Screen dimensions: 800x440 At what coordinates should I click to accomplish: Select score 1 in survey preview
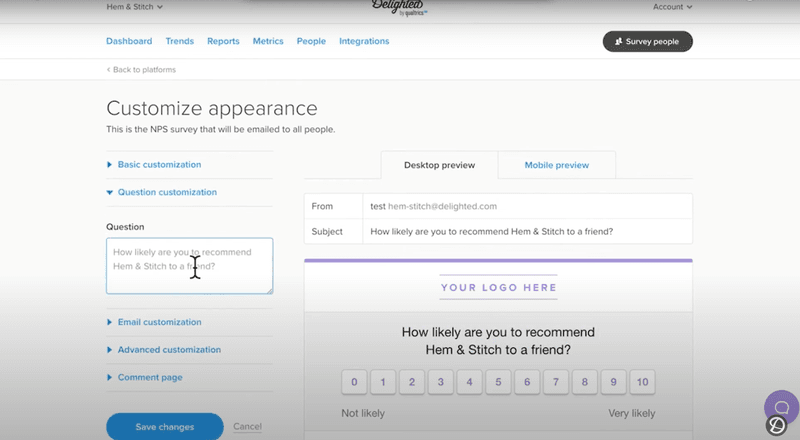(x=383, y=382)
